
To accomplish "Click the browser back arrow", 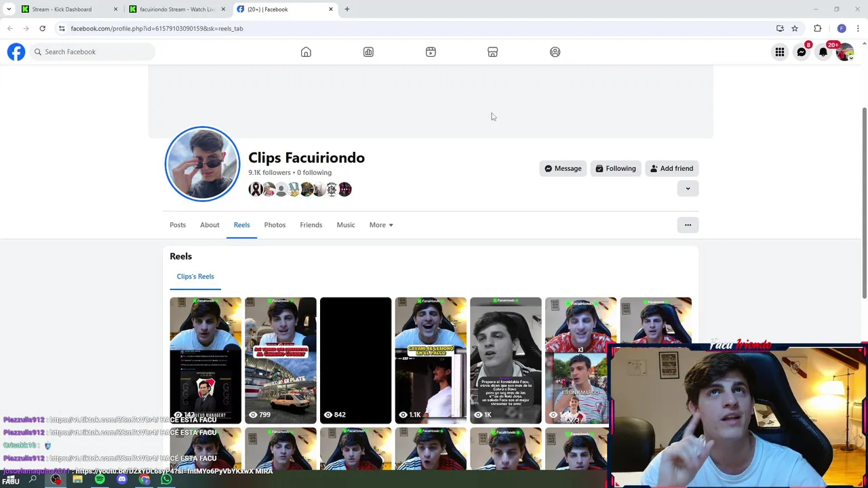I will point(10,28).
